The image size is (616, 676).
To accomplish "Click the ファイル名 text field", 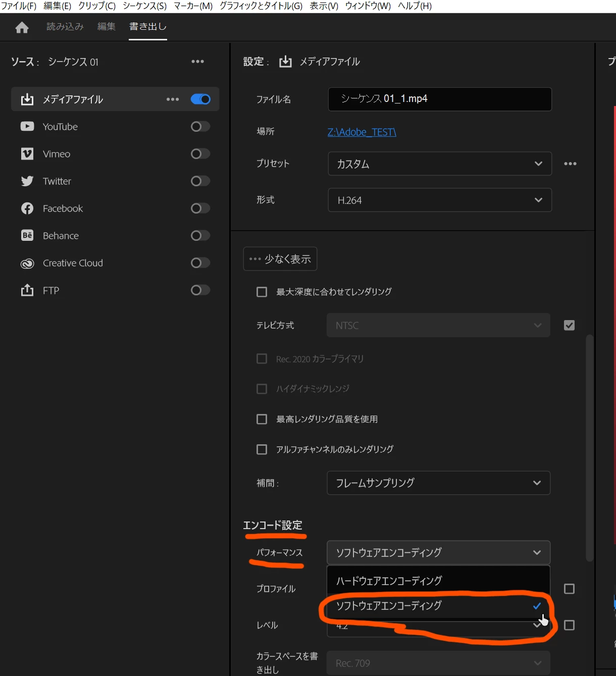I will pyautogui.click(x=440, y=99).
